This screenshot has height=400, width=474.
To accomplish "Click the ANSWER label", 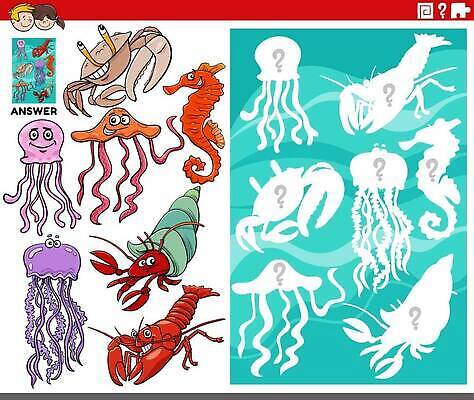I will (x=34, y=111).
